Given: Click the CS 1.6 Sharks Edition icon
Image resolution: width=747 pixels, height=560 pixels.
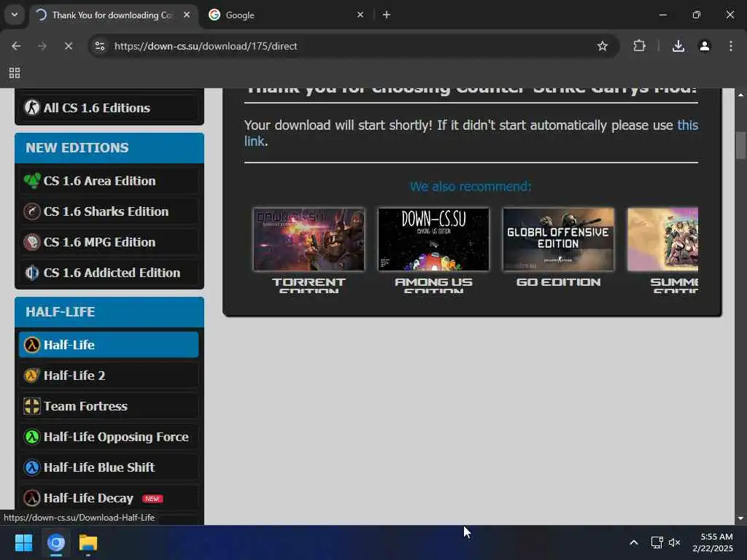Looking at the screenshot, I should (x=32, y=211).
